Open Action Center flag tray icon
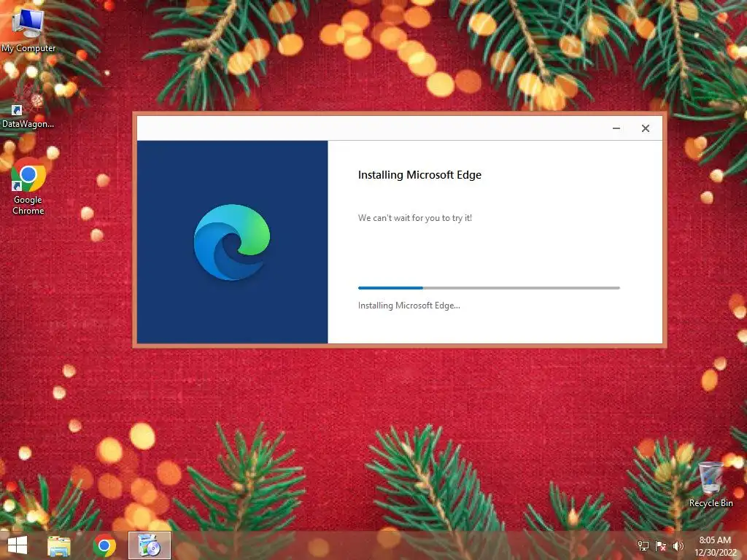The height and width of the screenshot is (560, 747). click(x=661, y=546)
